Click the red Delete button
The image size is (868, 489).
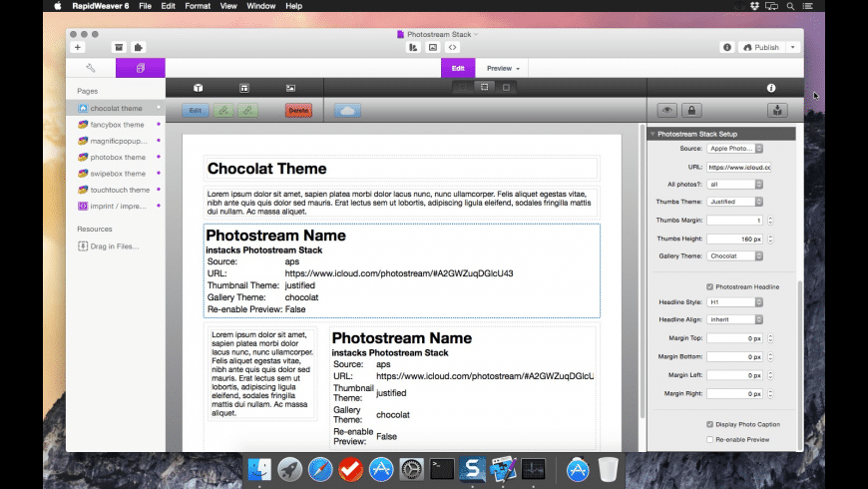click(298, 111)
